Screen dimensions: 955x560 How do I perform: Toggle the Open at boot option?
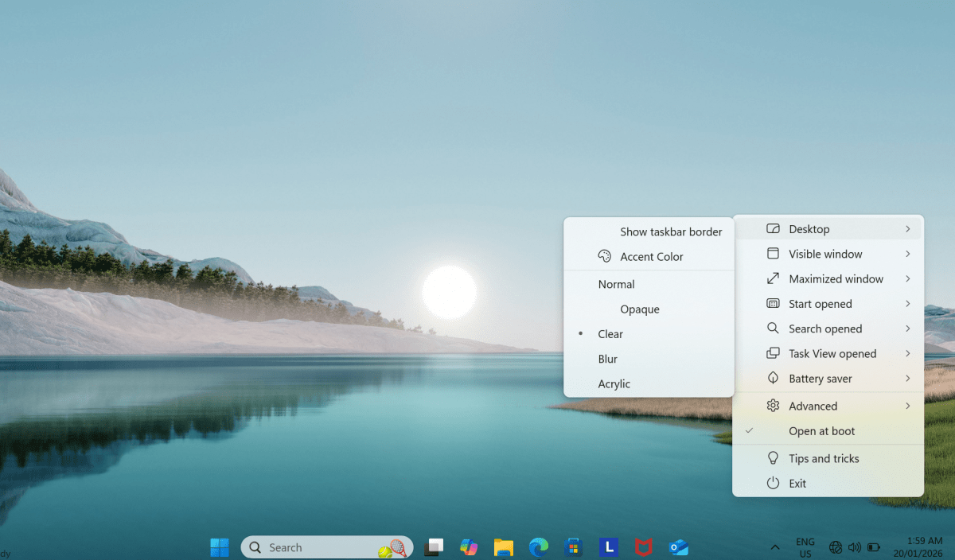pyautogui.click(x=821, y=431)
